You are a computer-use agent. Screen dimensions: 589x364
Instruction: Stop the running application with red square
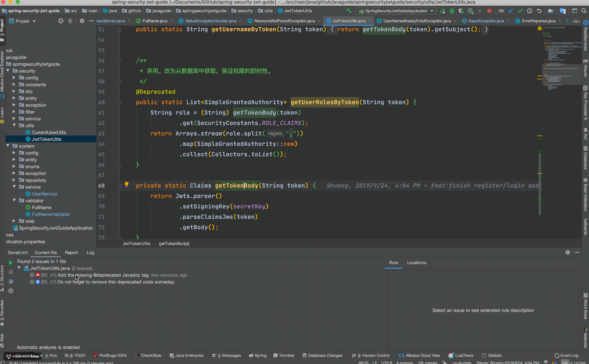pos(489,11)
